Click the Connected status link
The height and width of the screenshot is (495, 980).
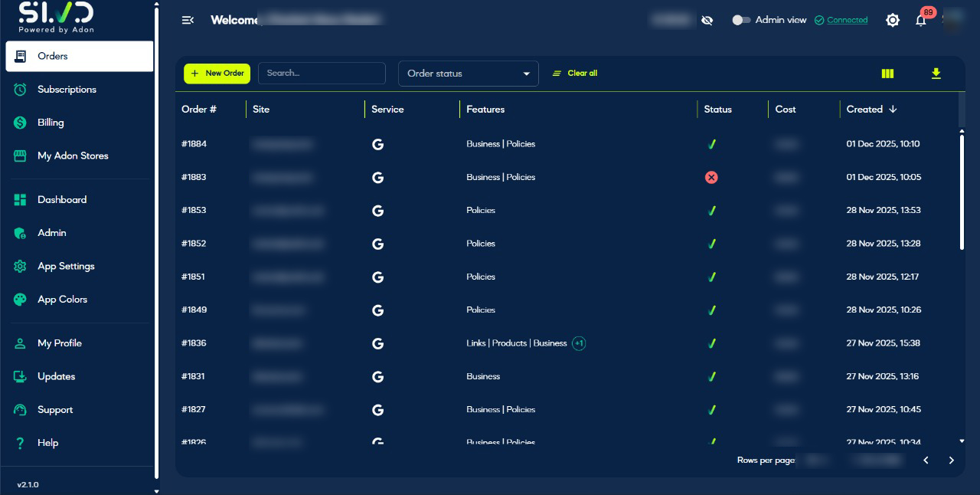847,21
